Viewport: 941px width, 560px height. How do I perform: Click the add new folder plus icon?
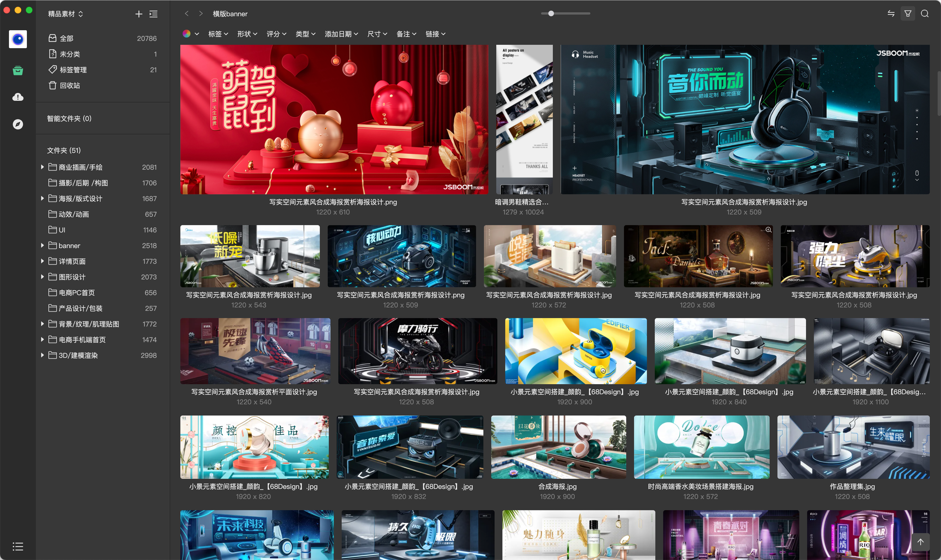139,14
